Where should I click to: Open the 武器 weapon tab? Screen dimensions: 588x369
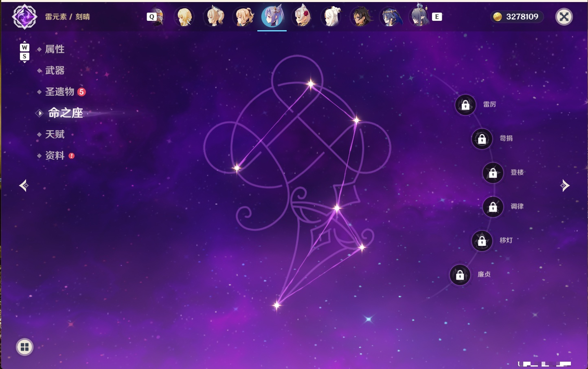click(x=55, y=71)
